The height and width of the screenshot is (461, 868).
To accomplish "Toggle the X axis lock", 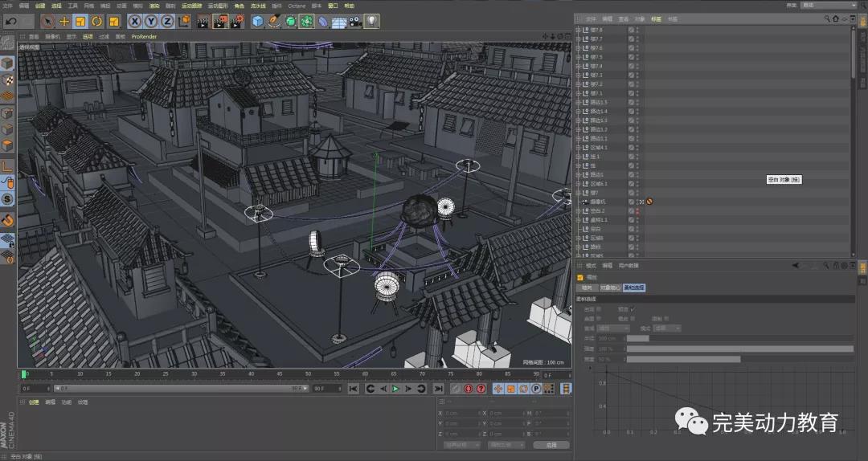I will point(134,21).
